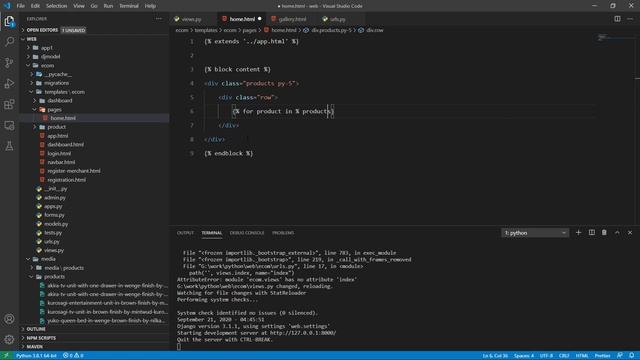This screenshot has width=640, height=360.
Task: Open the terminal selector dropdown '1: python'
Action: [x=535, y=233]
